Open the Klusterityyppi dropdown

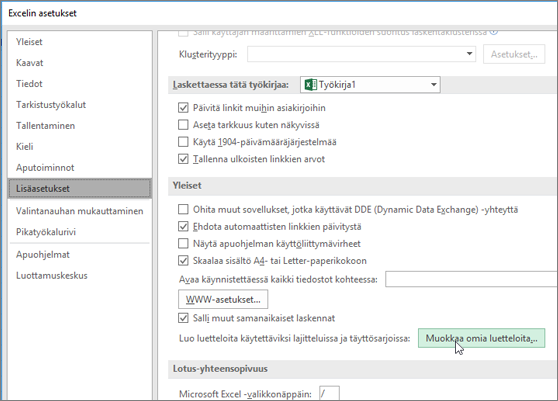click(362, 54)
